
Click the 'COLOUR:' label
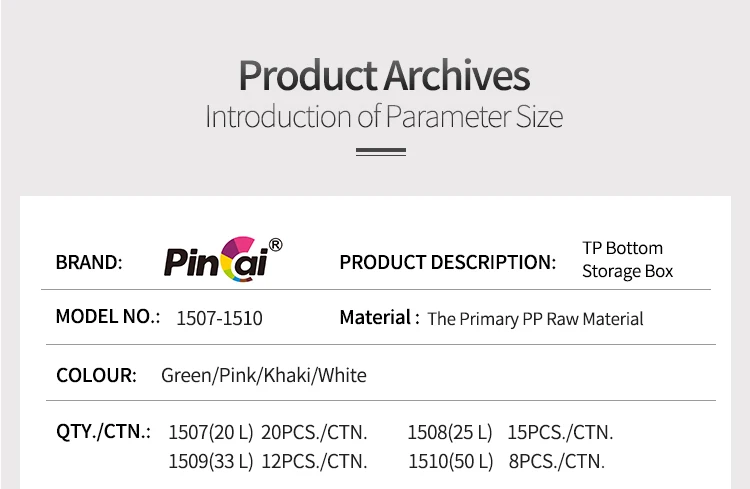coord(96,375)
